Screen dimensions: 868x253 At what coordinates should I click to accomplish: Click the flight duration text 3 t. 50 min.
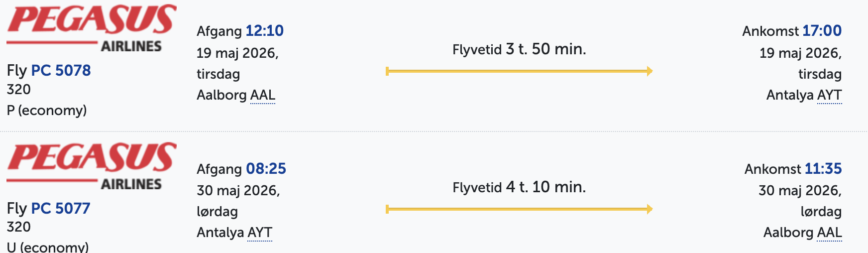tap(545, 49)
